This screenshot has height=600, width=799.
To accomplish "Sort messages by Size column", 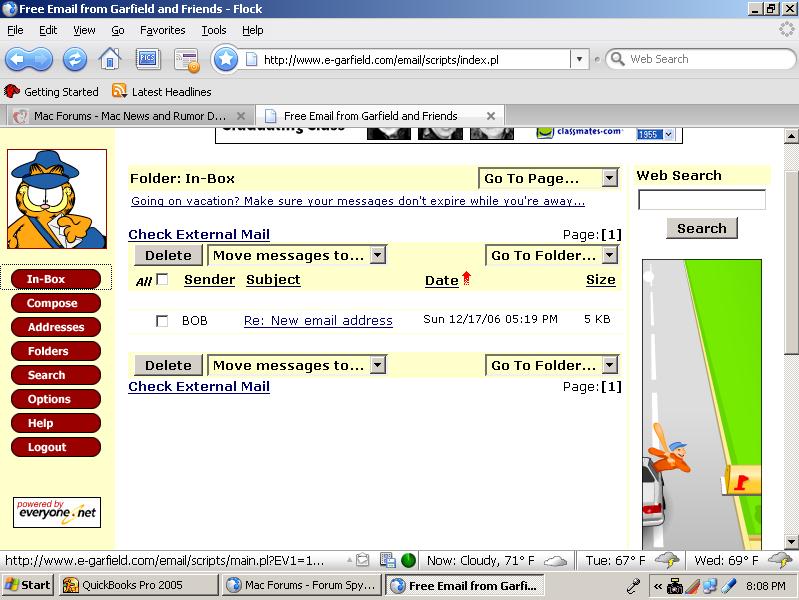I will pyautogui.click(x=601, y=279).
